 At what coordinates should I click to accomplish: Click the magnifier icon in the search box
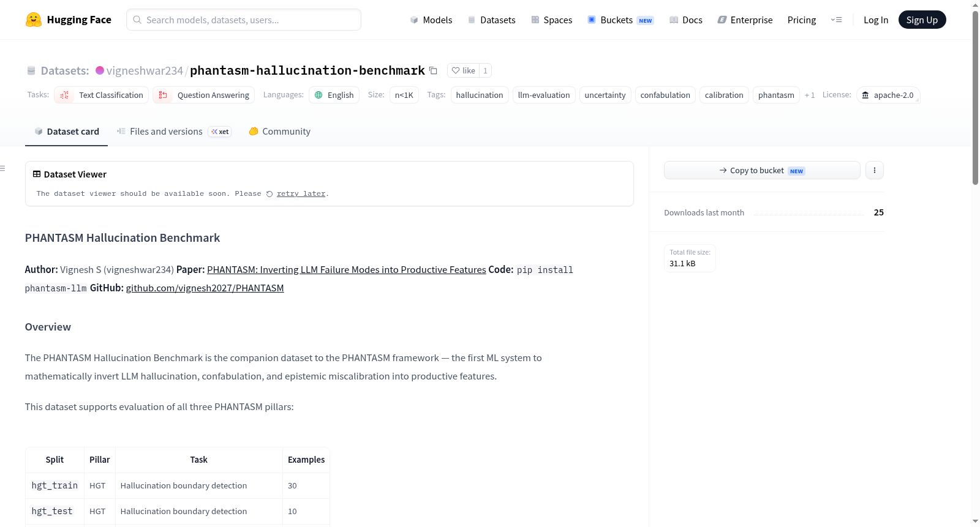coord(138,20)
